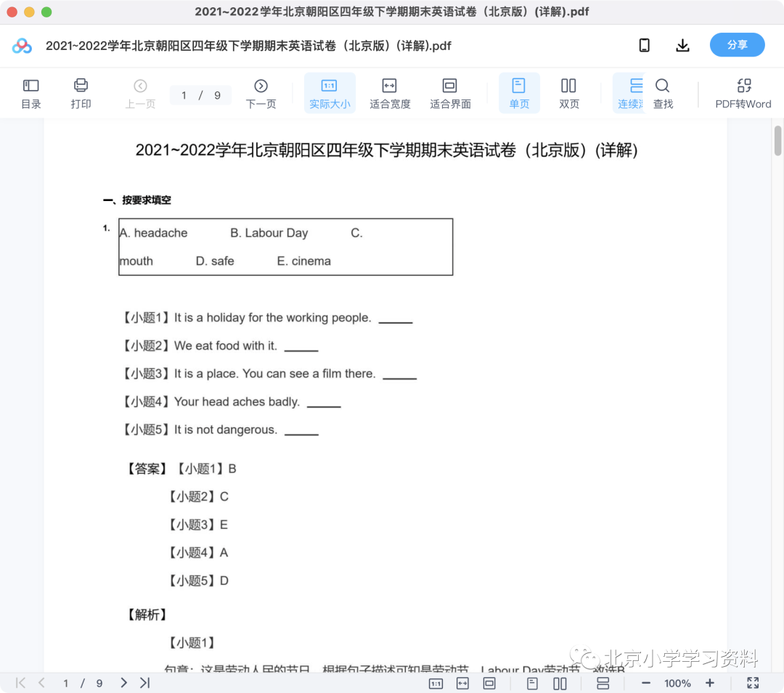This screenshot has height=693, width=784.
Task: Go to next page in bottom bar
Action: (x=123, y=683)
